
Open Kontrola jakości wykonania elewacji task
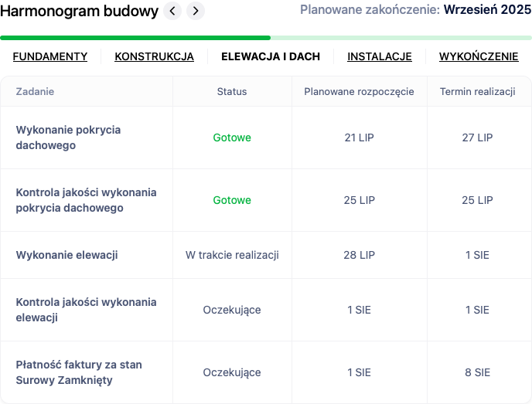tap(86, 310)
